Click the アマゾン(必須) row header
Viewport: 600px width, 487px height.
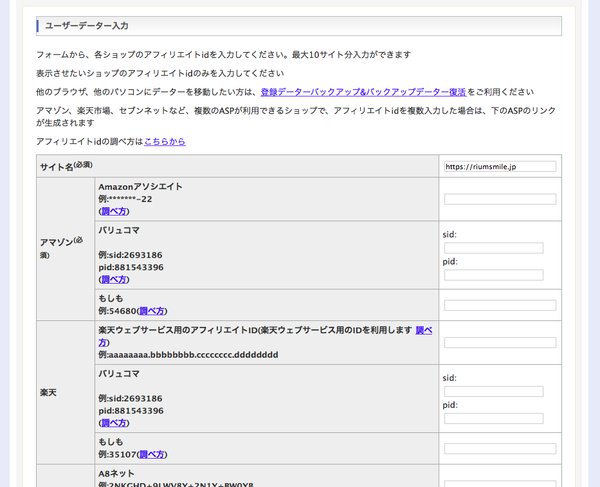click(65, 249)
